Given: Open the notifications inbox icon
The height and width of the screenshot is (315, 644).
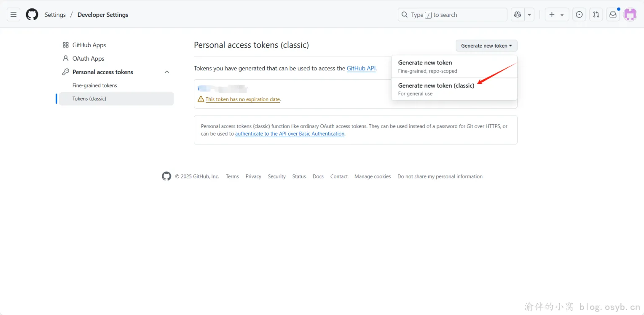Looking at the screenshot, I should 613,15.
